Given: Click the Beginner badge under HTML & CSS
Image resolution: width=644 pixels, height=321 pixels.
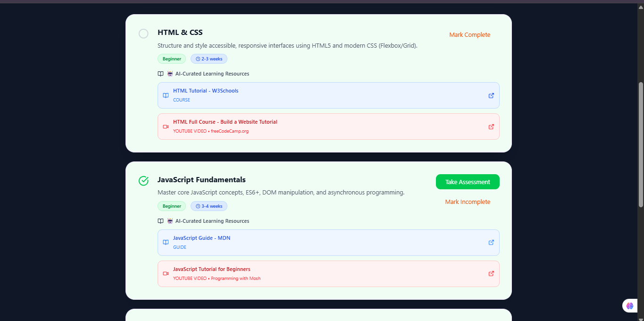Looking at the screenshot, I should pos(172,59).
